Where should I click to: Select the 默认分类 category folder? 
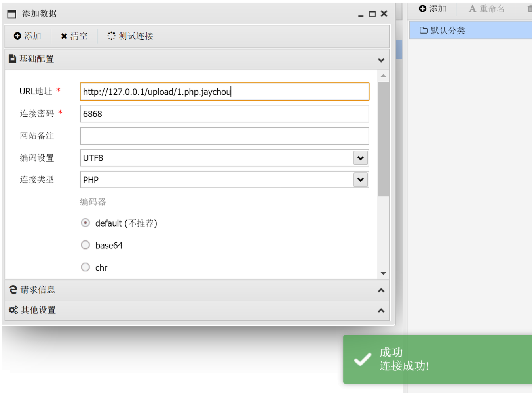click(470, 31)
